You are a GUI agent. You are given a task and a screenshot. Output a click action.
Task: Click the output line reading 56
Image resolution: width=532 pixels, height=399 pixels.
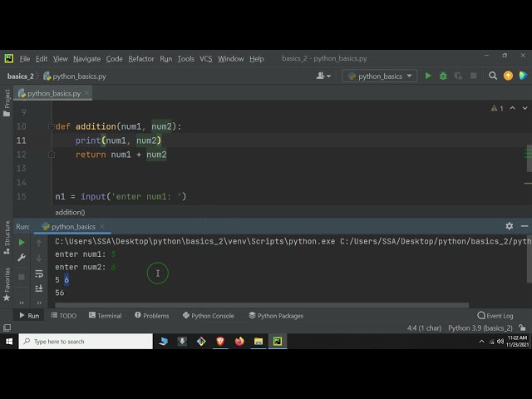[x=60, y=293]
